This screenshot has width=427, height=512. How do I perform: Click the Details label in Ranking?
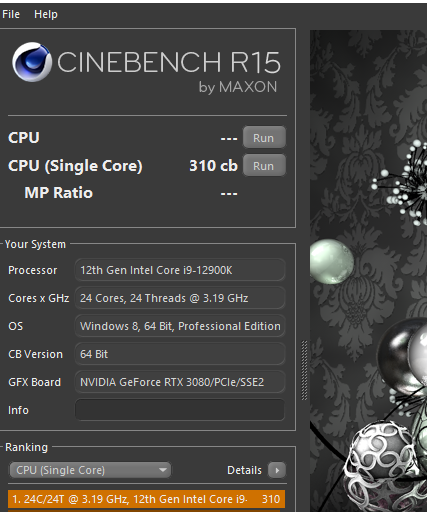pyautogui.click(x=244, y=470)
